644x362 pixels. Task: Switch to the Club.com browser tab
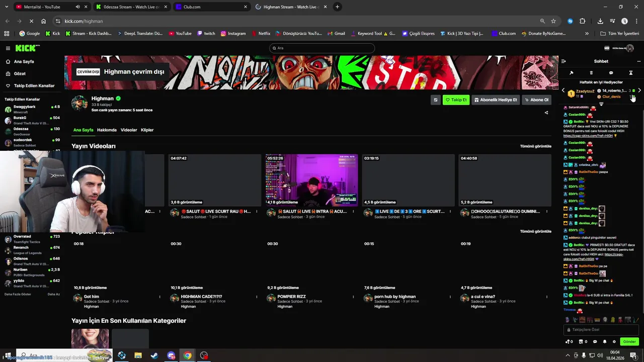[x=211, y=7]
